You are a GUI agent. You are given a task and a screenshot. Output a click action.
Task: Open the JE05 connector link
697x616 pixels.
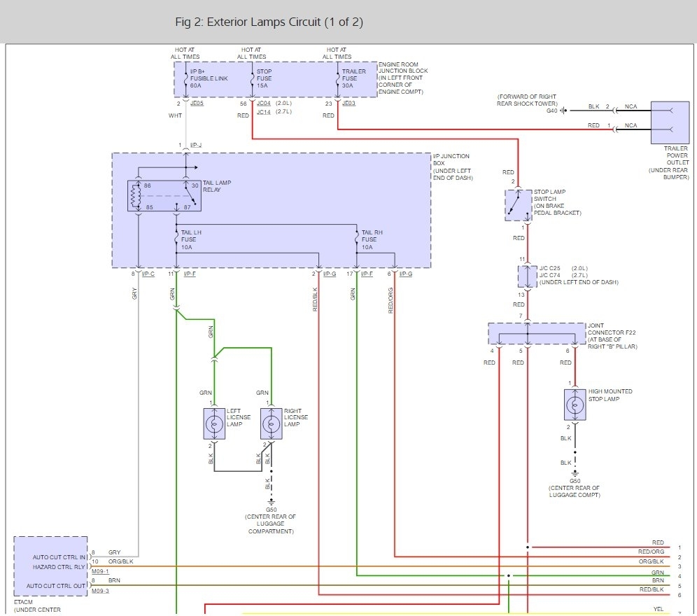[x=197, y=103]
